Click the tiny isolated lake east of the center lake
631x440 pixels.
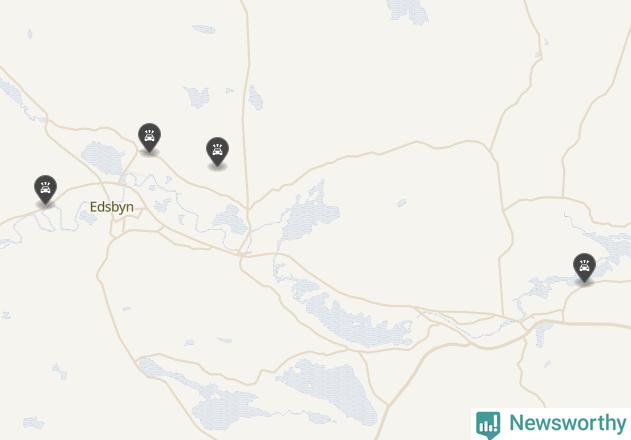tap(402, 202)
